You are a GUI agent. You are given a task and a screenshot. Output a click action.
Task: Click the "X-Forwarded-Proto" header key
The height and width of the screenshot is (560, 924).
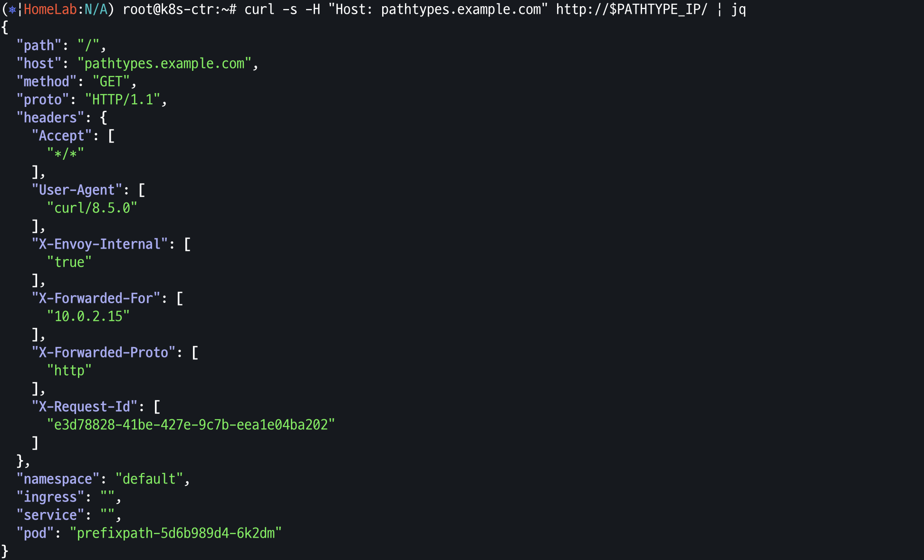[104, 353]
